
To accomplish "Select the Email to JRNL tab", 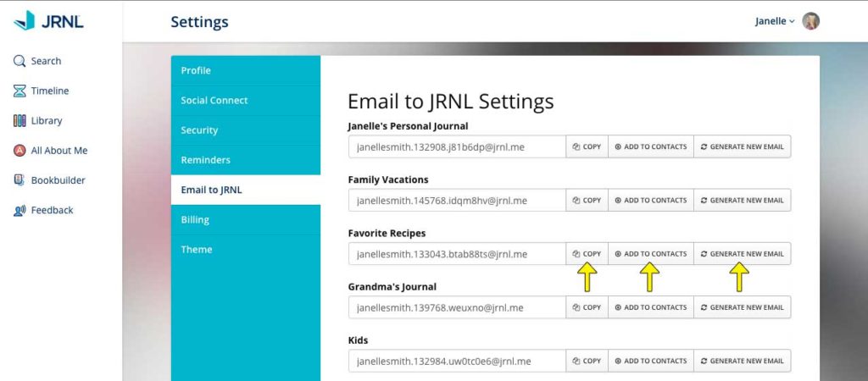I will click(246, 190).
